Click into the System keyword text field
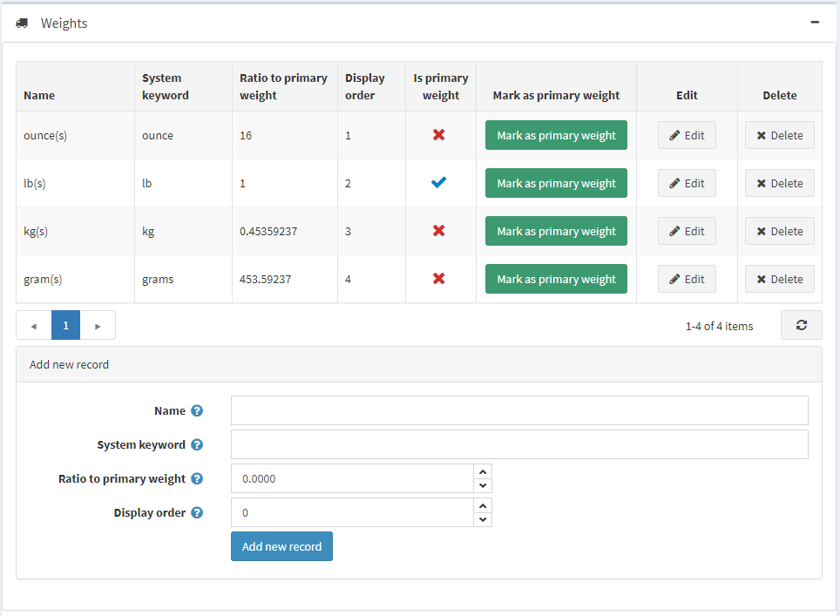This screenshot has height=616, width=840. pyautogui.click(x=519, y=444)
